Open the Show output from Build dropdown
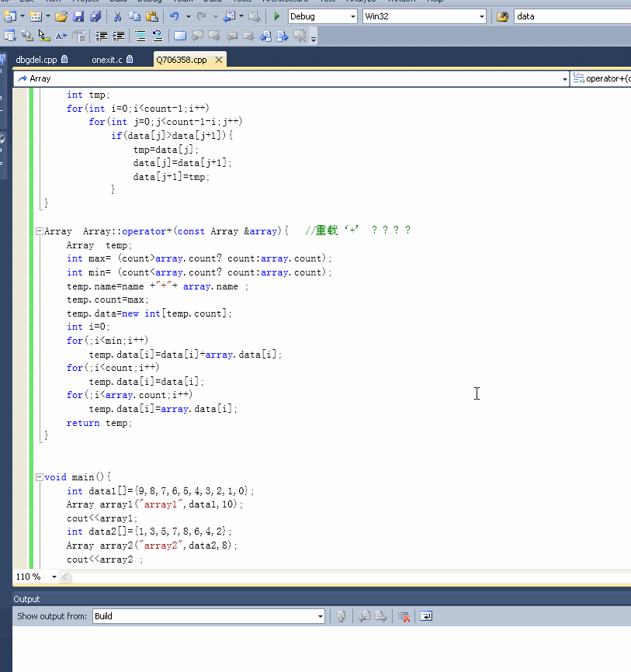The image size is (631, 672). point(321,616)
